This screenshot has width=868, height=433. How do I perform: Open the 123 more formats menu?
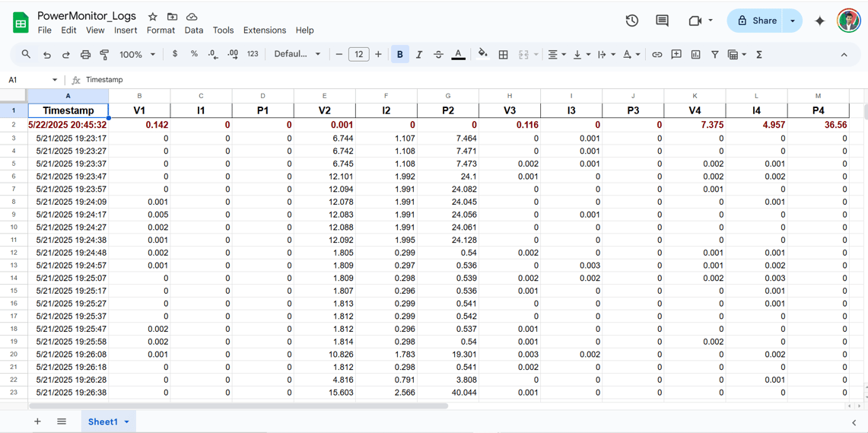253,54
